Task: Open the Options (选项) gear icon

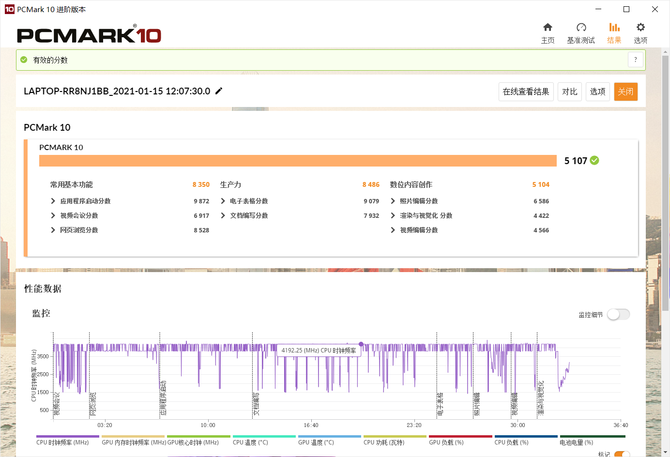Action: (640, 27)
